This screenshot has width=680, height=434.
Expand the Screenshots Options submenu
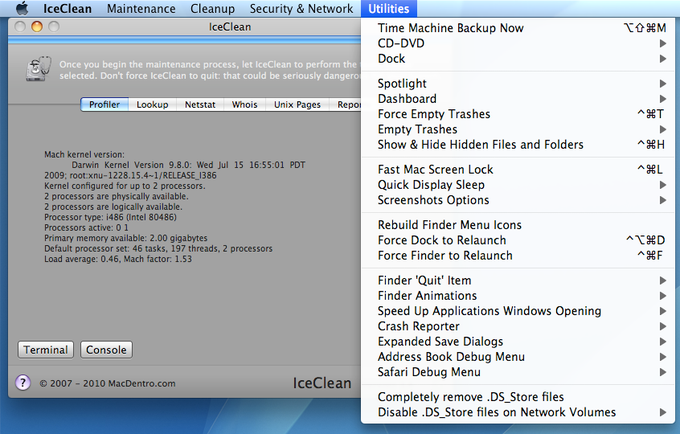click(519, 200)
